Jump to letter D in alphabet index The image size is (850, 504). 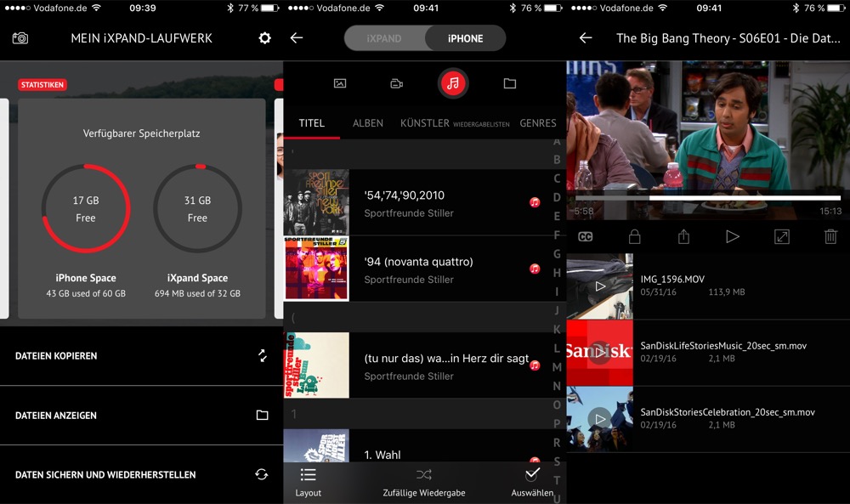tap(557, 197)
